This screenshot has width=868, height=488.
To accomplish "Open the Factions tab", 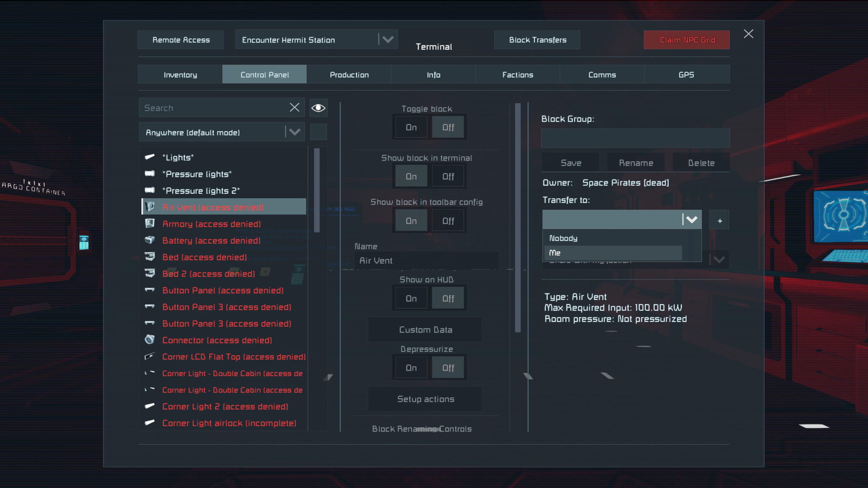I will tap(517, 75).
